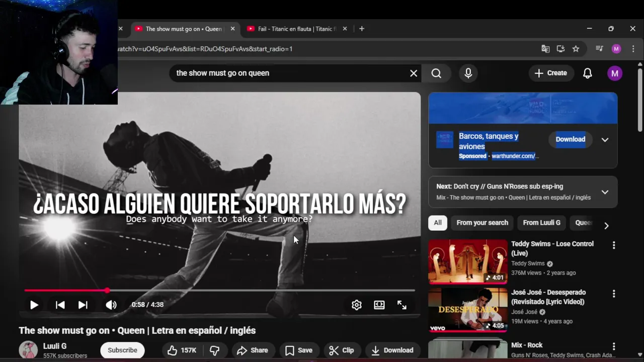
Task: Play the video with the play button
Action: [34, 305]
